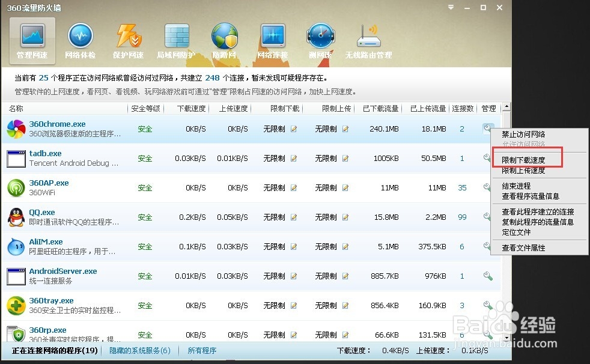This screenshot has height=364, width=590.
Task: Edit download limit for 360tray.exe
Action: tap(294, 305)
